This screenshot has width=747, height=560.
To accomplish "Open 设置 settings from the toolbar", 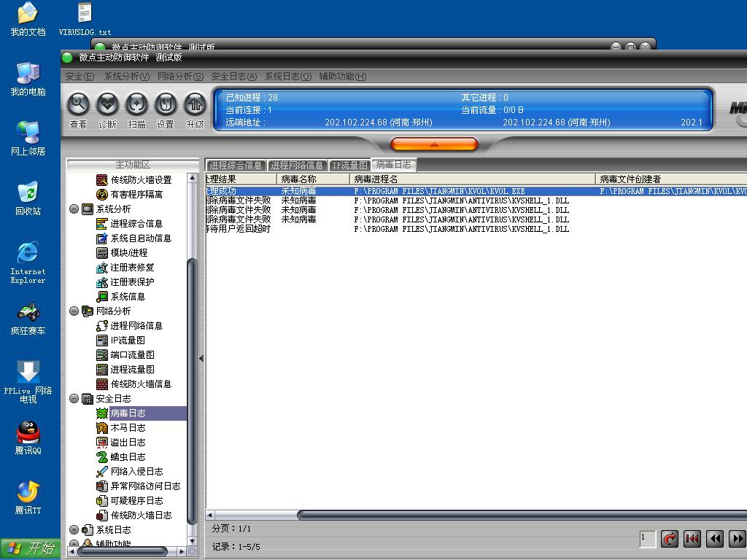I will click(166, 104).
